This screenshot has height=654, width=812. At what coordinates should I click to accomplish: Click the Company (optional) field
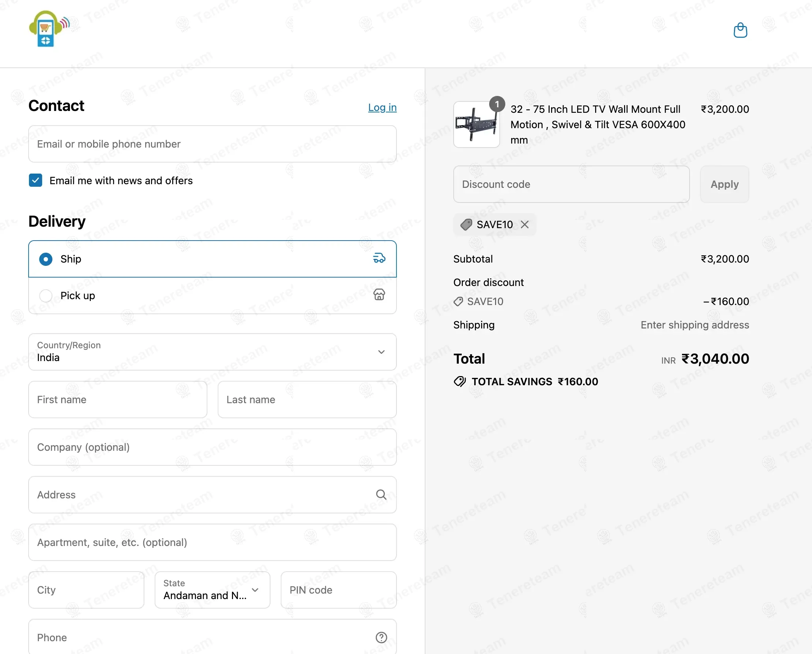pyautogui.click(x=212, y=447)
